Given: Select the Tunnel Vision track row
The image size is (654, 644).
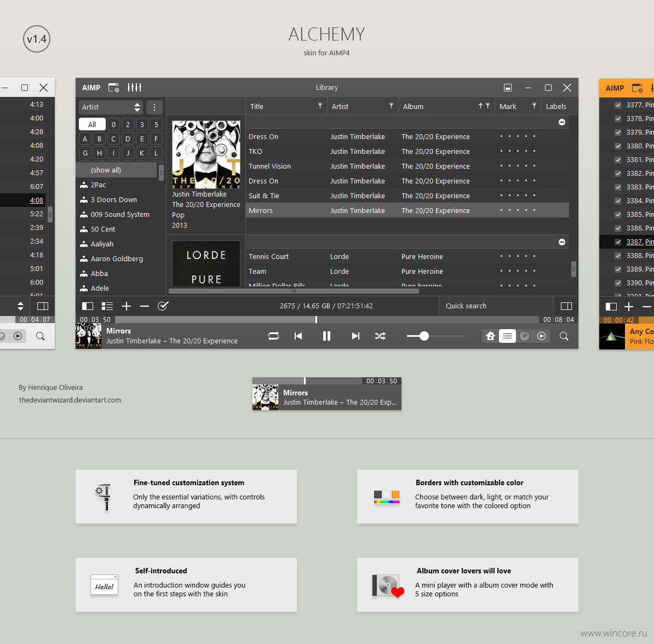Looking at the screenshot, I should click(407, 166).
